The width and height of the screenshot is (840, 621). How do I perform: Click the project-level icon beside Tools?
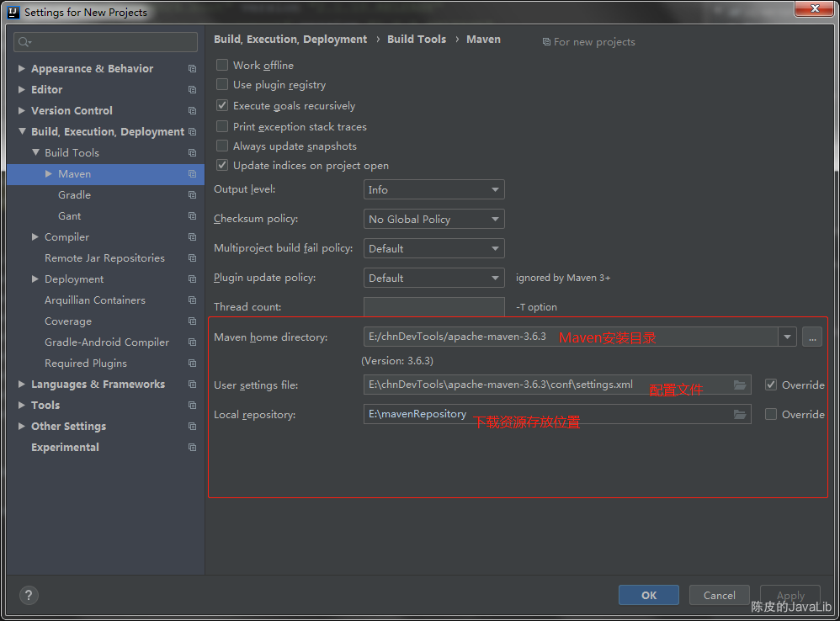click(192, 406)
